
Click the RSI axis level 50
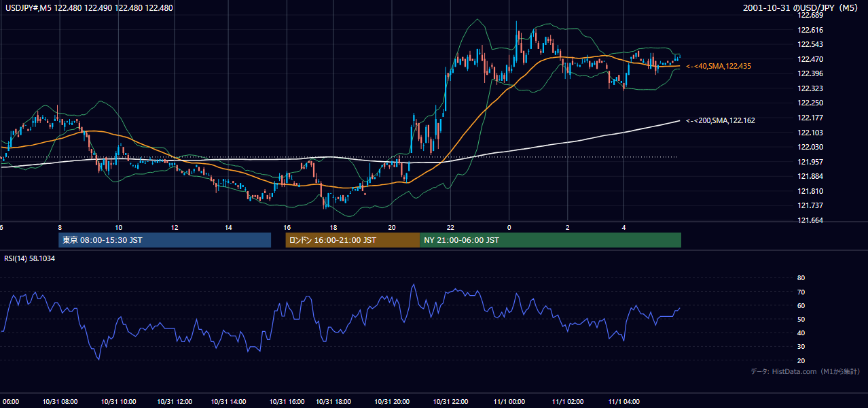click(801, 319)
